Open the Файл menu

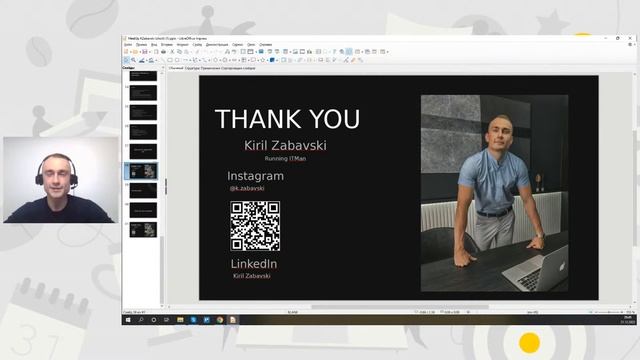128,44
